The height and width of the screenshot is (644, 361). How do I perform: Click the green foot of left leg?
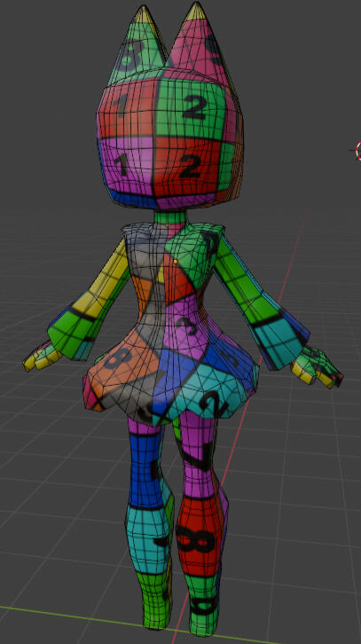(154, 601)
